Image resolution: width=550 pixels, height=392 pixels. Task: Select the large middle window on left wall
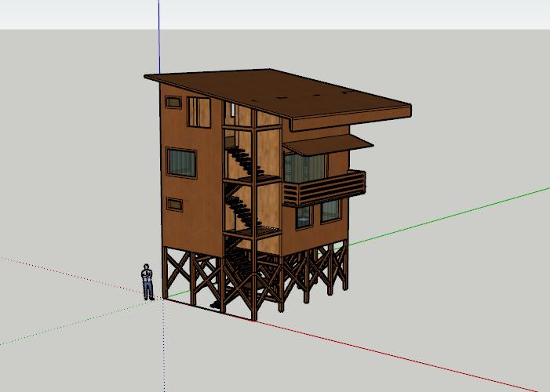pyautogui.click(x=181, y=162)
